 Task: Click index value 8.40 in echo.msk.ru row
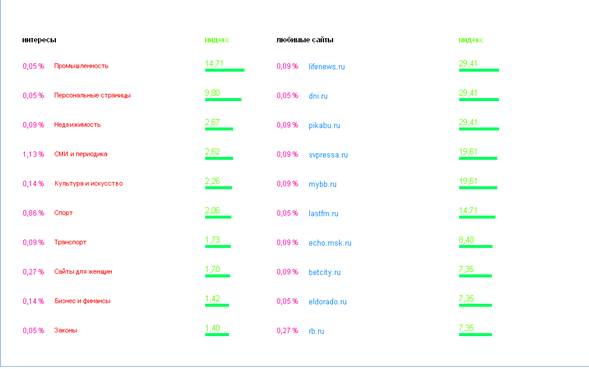pos(466,240)
